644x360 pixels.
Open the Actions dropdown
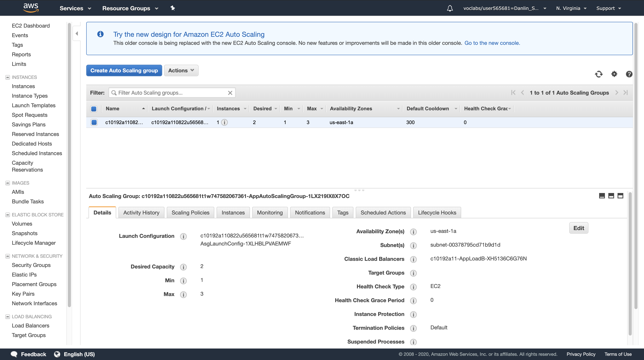(x=181, y=70)
